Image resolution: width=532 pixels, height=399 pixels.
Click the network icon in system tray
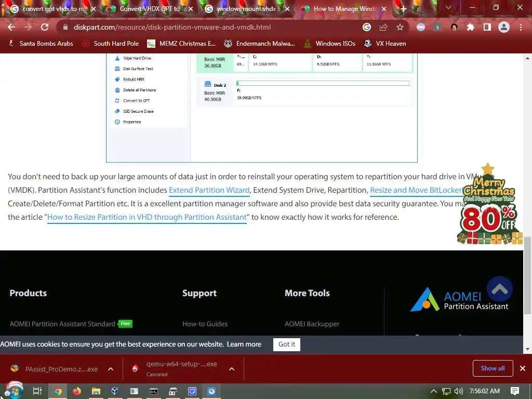(446, 391)
